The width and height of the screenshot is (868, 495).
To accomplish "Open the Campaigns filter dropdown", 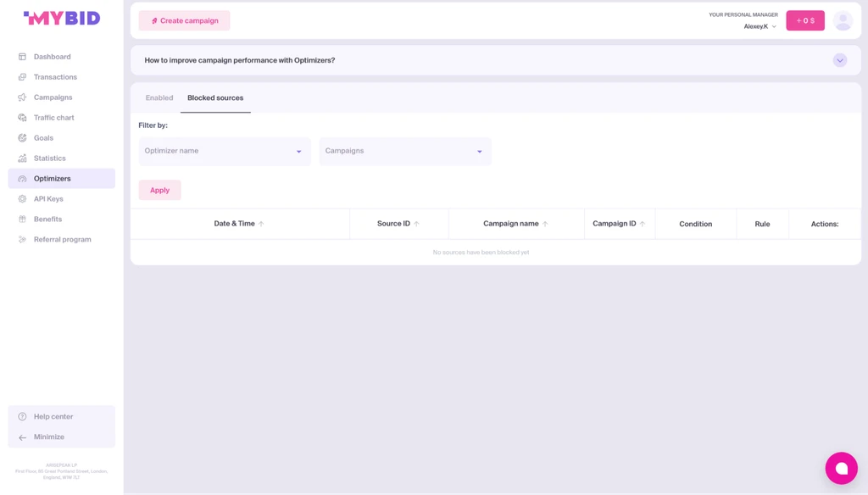I will tap(405, 151).
